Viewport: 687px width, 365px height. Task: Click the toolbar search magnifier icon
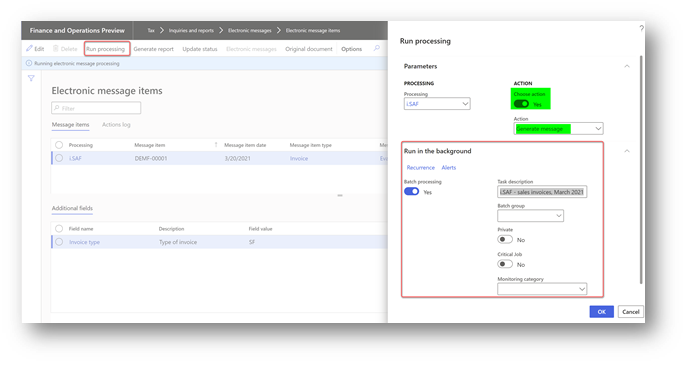pyautogui.click(x=376, y=48)
